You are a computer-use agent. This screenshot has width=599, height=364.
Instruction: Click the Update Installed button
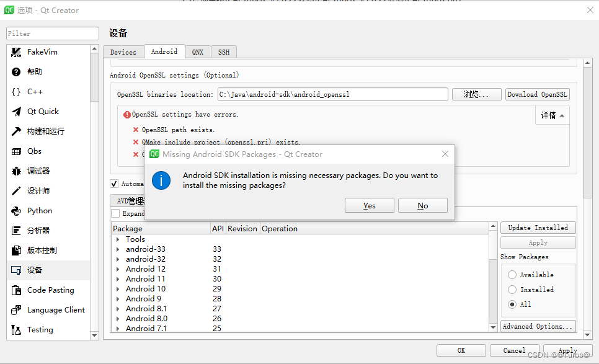(538, 228)
